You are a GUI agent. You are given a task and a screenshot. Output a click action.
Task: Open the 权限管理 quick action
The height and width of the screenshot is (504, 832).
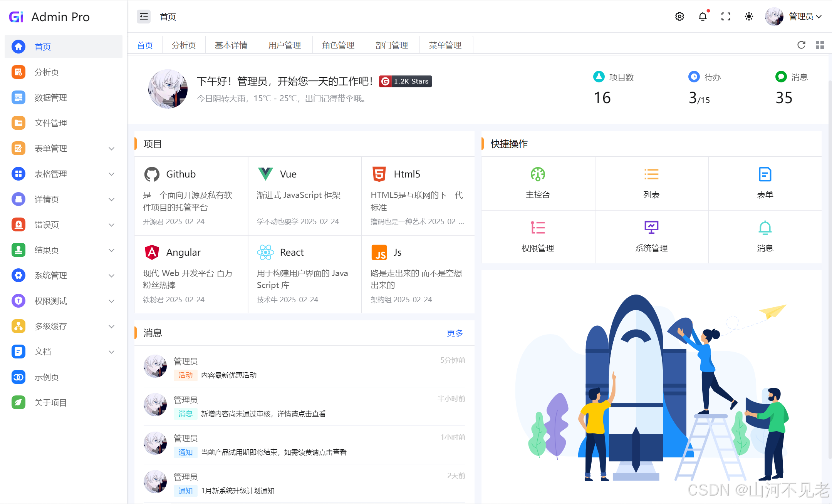coord(538,236)
